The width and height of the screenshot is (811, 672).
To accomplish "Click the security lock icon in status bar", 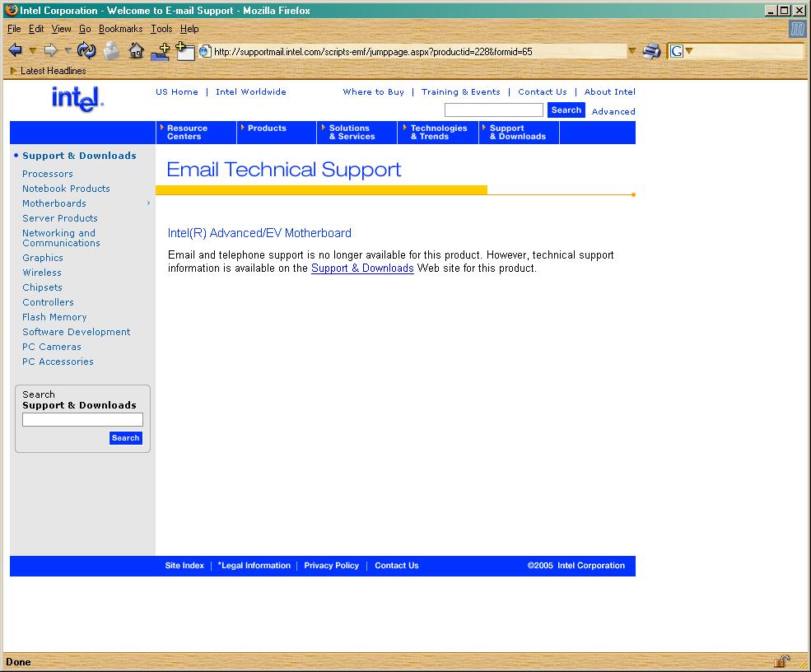I will [781, 661].
